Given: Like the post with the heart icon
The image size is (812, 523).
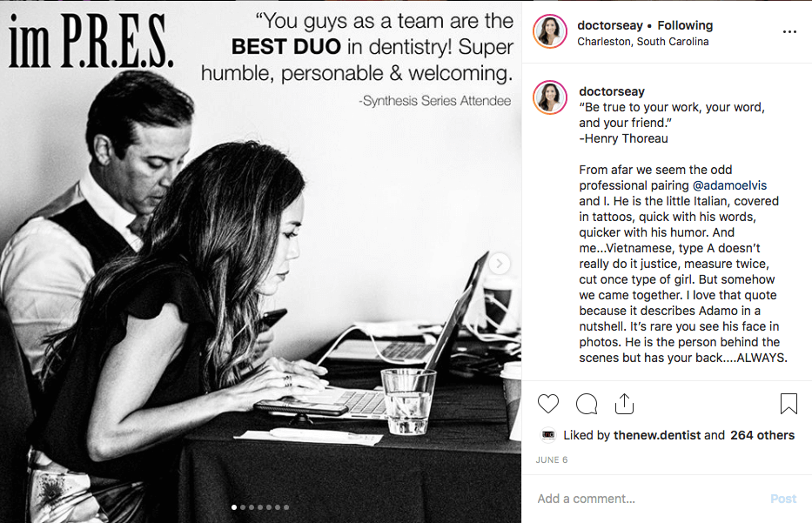Looking at the screenshot, I should [548, 404].
